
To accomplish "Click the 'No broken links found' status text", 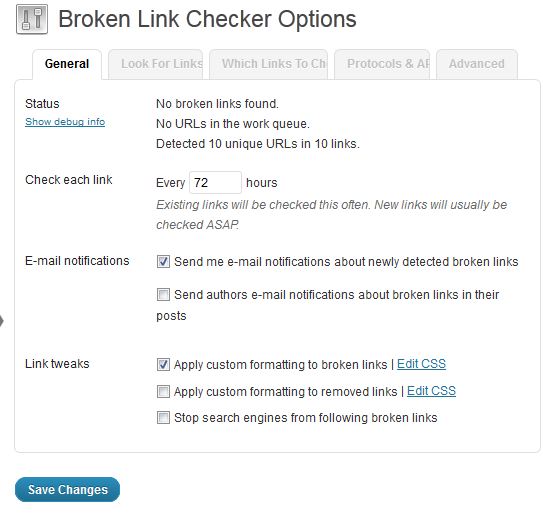I will point(217,104).
